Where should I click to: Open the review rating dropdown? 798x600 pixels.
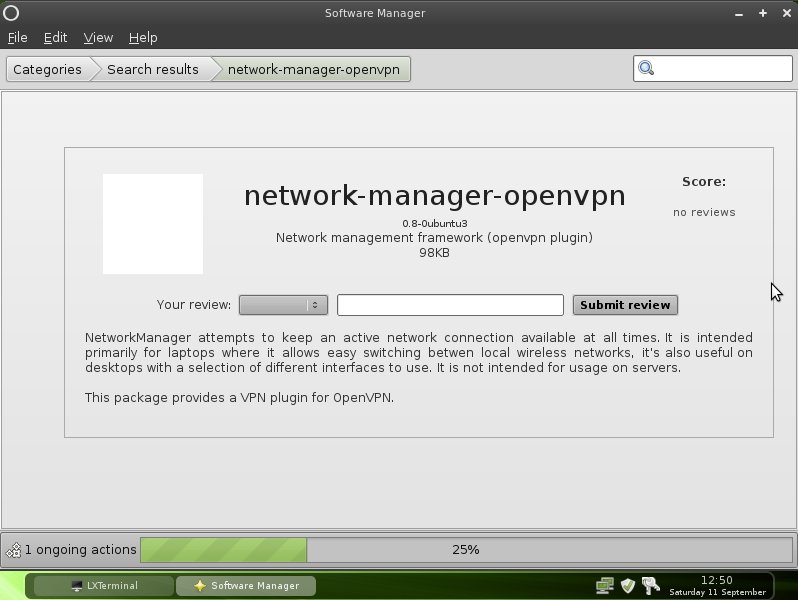pos(283,305)
